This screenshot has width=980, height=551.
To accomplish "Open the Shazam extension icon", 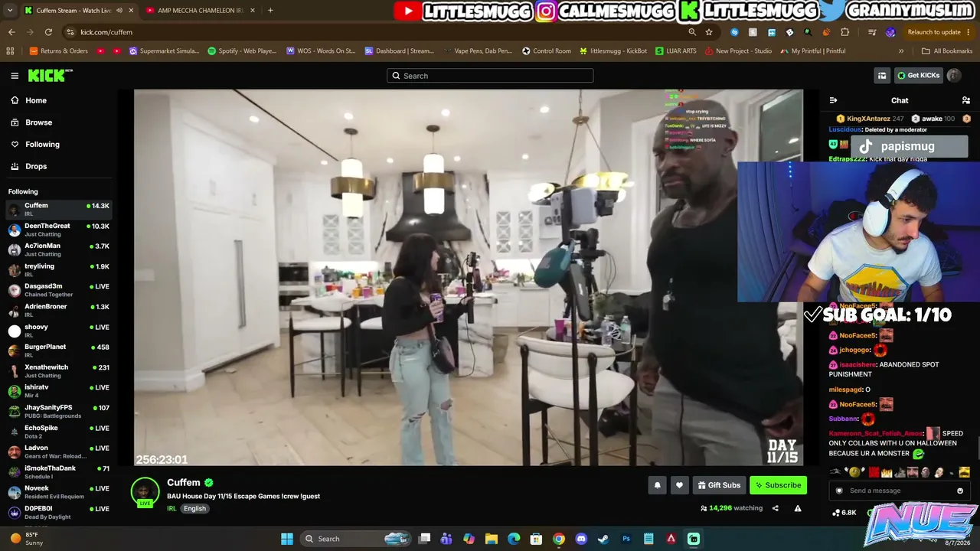I will 735,32.
